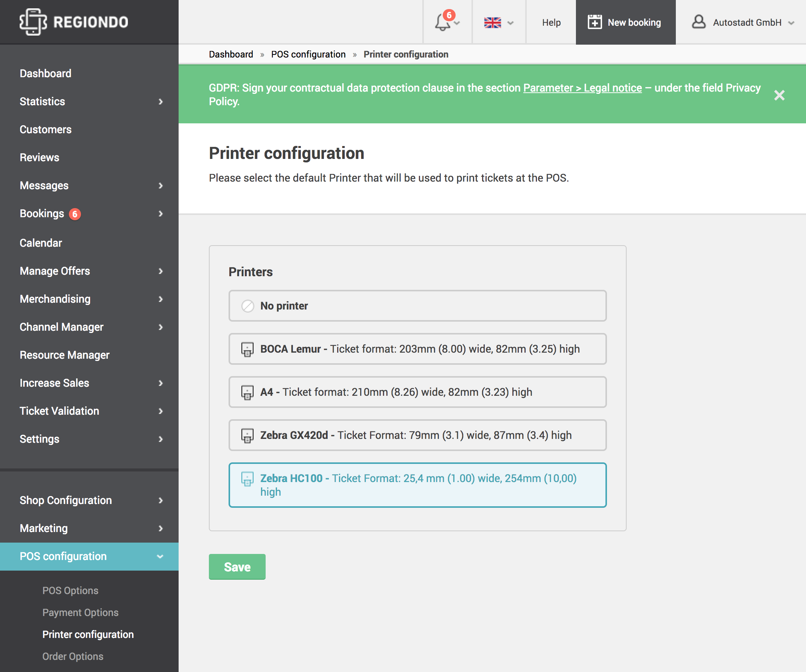Open the Order Options submenu item

(73, 656)
